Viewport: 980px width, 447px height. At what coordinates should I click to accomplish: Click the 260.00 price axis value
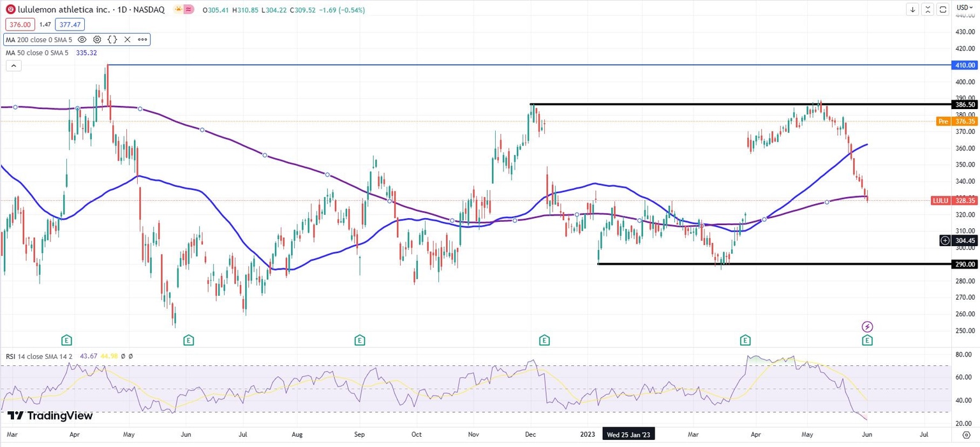965,314
